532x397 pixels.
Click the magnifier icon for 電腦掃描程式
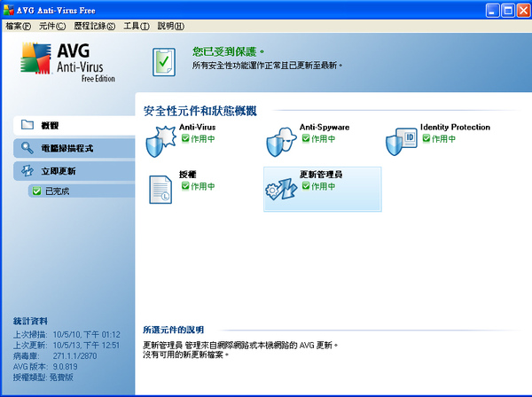(x=27, y=148)
